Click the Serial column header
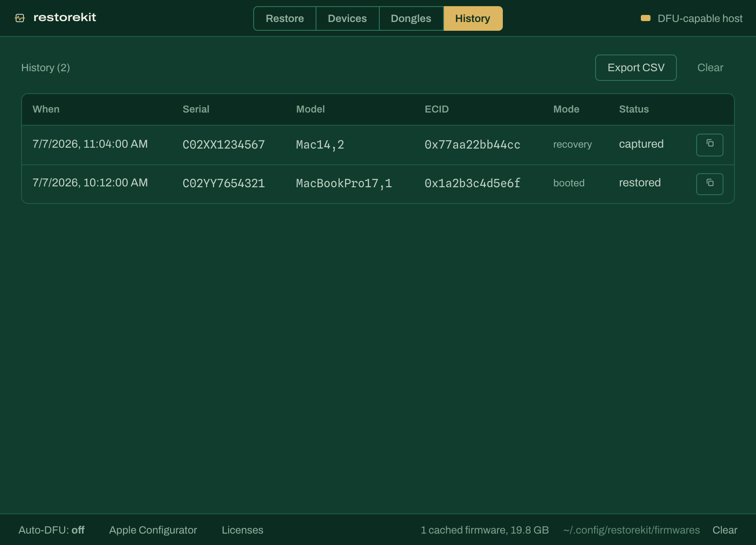 point(196,109)
